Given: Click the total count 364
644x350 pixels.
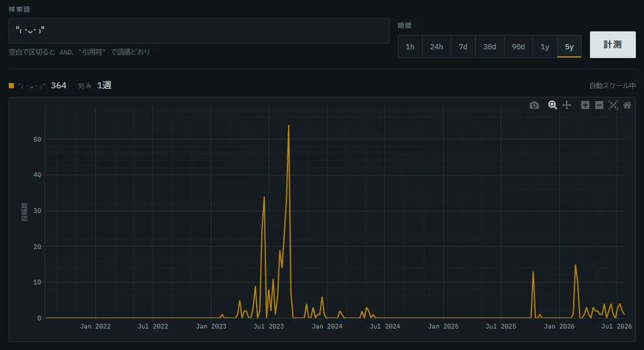Looking at the screenshot, I should coord(59,85).
